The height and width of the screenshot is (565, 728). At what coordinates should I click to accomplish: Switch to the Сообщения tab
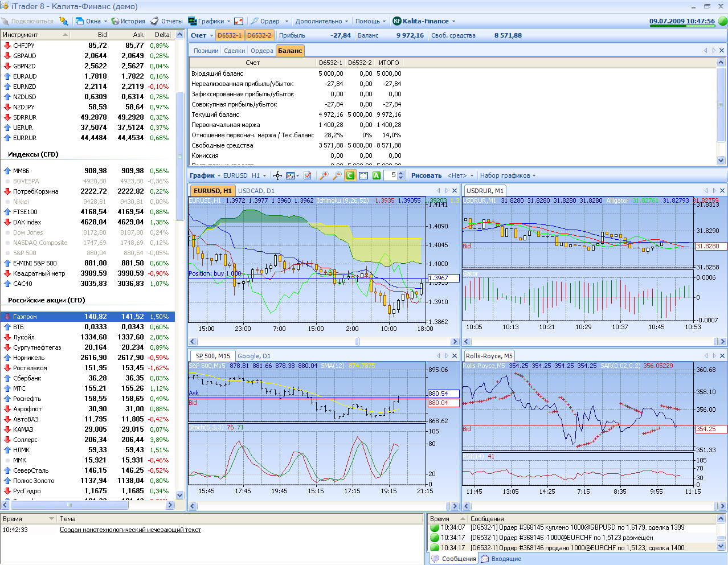pyautogui.click(x=454, y=559)
